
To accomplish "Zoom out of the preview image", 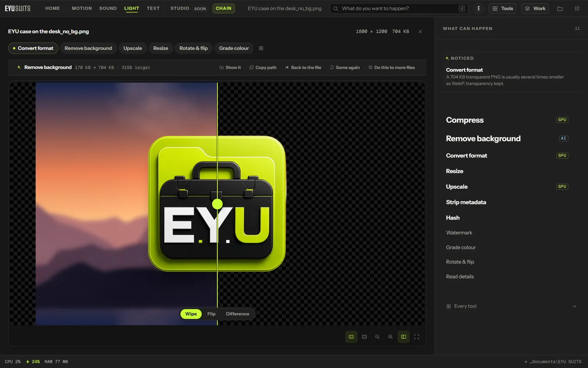I will [x=377, y=337].
